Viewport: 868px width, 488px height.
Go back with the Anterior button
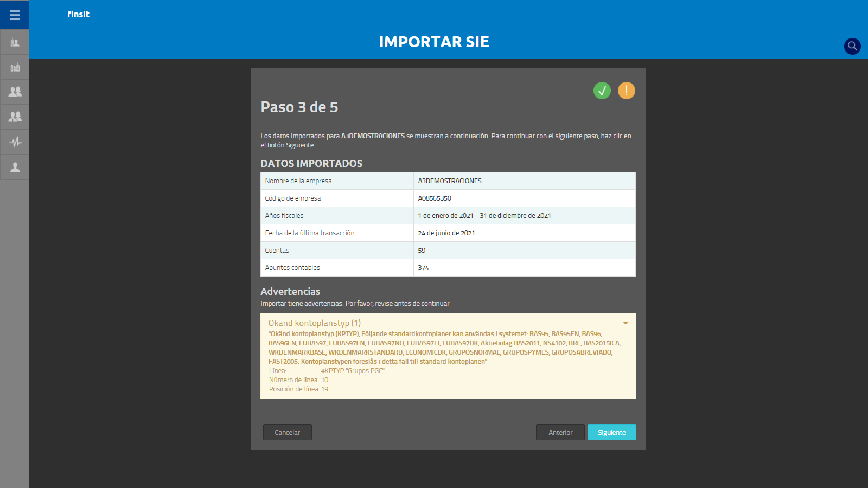pos(560,432)
